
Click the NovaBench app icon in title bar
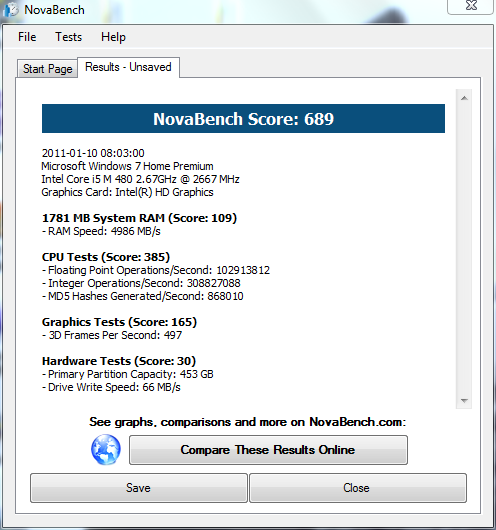[x=10, y=9]
